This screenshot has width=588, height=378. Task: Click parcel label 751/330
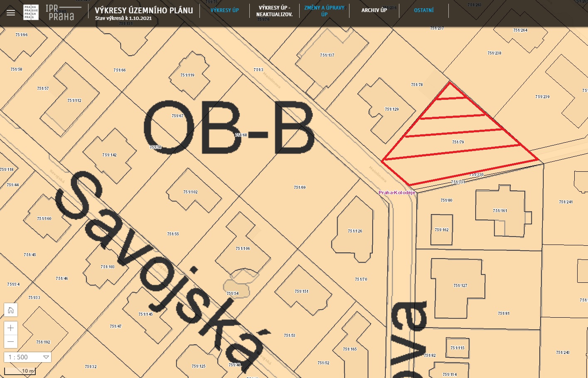477,175
